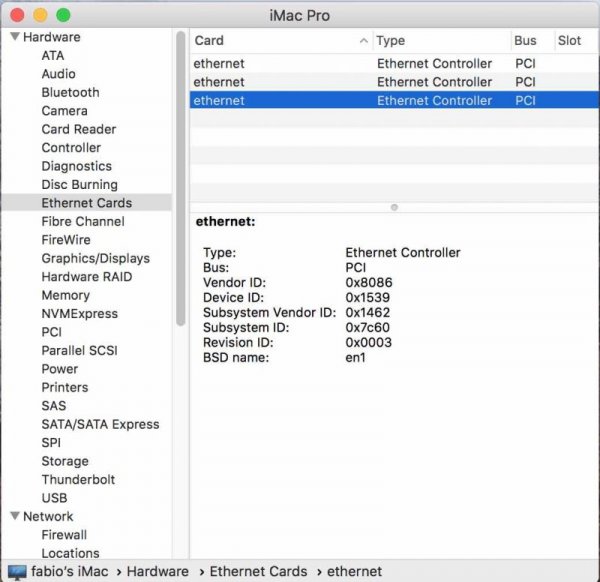Viewport: 600px width, 582px height.
Task: Click detail Type value Ethernet Controller
Action: (403, 253)
